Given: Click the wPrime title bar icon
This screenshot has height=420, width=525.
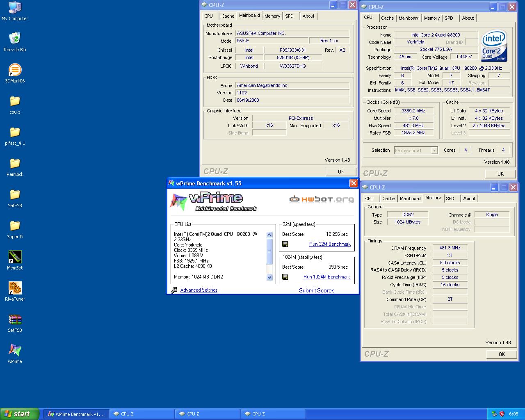Looking at the screenshot, I should point(171,183).
